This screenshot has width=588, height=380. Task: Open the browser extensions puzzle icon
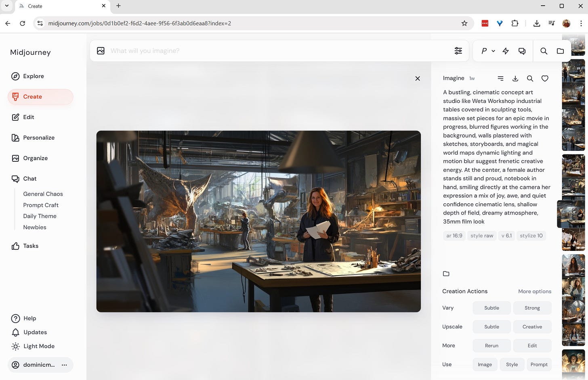(x=514, y=23)
